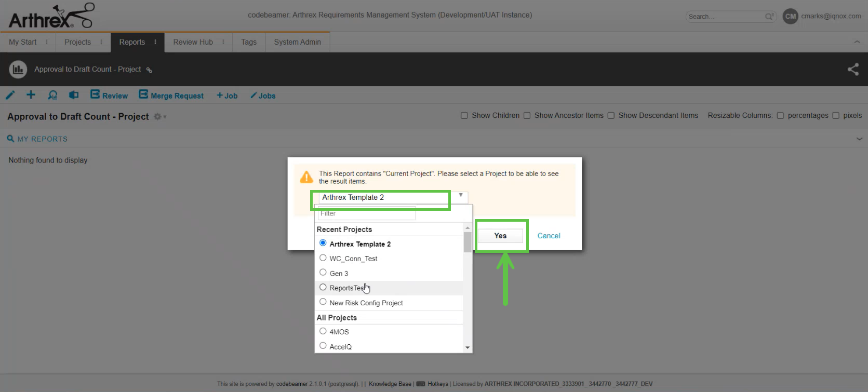Screen dimensions: 868x392
Task: Click the share icon in dark header
Action: [853, 69]
